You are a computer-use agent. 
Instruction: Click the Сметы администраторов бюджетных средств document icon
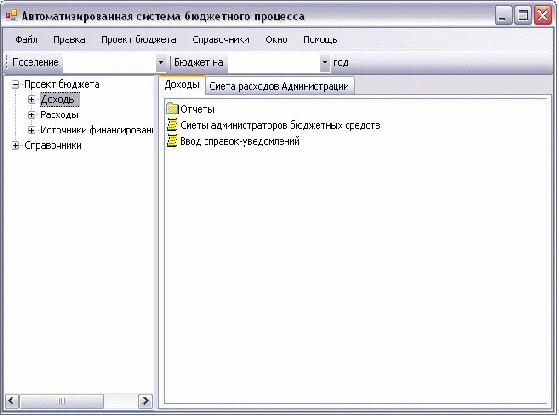[172, 125]
